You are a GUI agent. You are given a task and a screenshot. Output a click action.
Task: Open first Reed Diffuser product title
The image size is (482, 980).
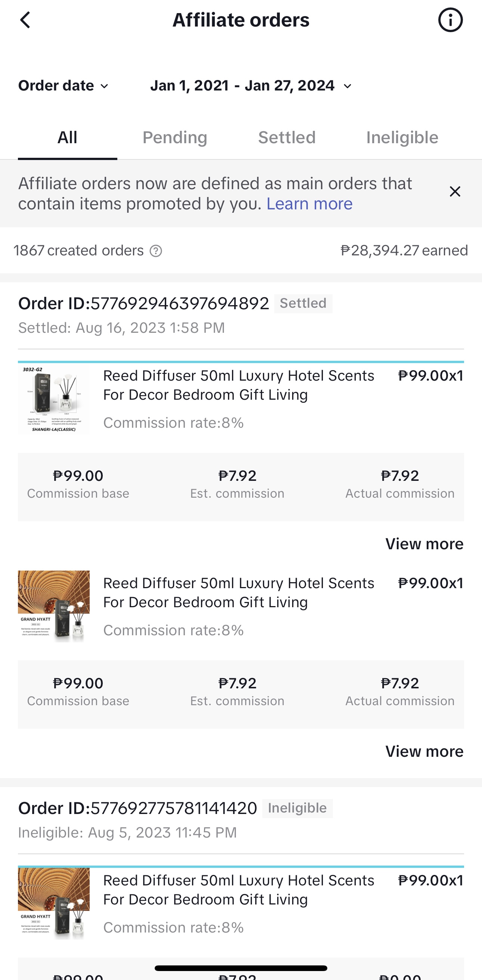tap(238, 385)
